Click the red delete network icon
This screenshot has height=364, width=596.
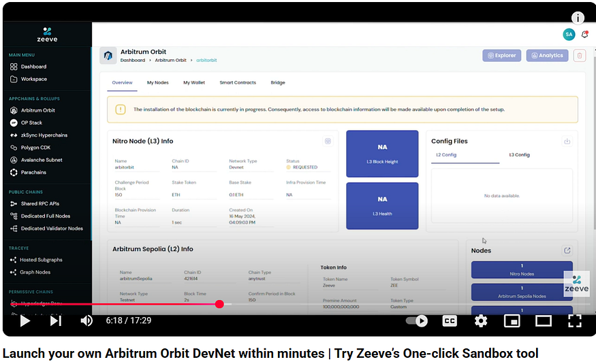coord(580,56)
